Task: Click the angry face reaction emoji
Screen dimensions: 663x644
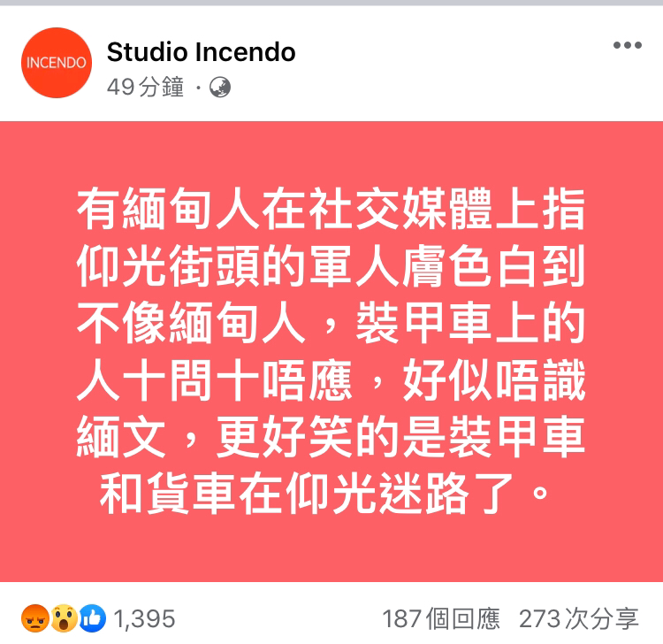Action: [34, 618]
